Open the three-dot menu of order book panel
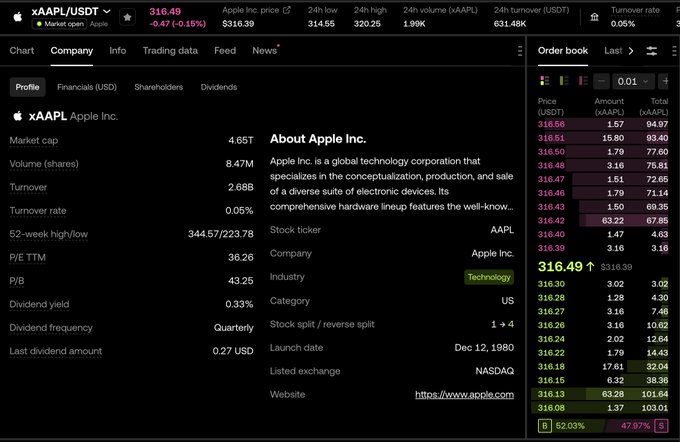The width and height of the screenshot is (680, 442). coord(674,51)
